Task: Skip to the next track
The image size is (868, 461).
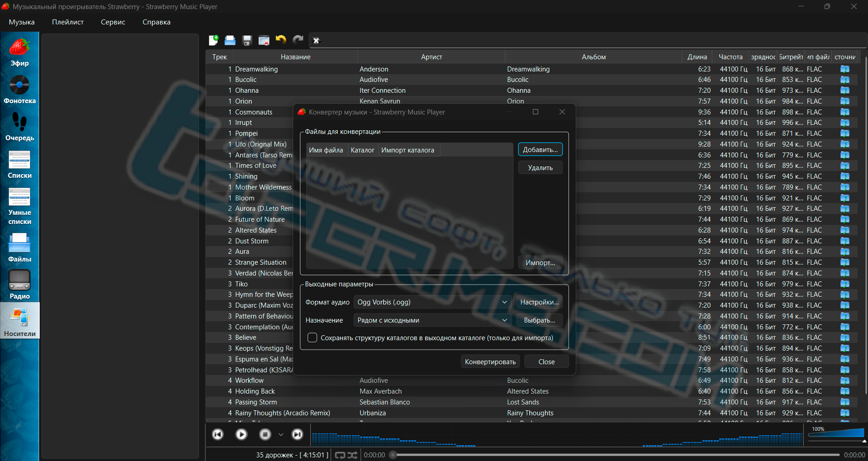Action: click(297, 435)
